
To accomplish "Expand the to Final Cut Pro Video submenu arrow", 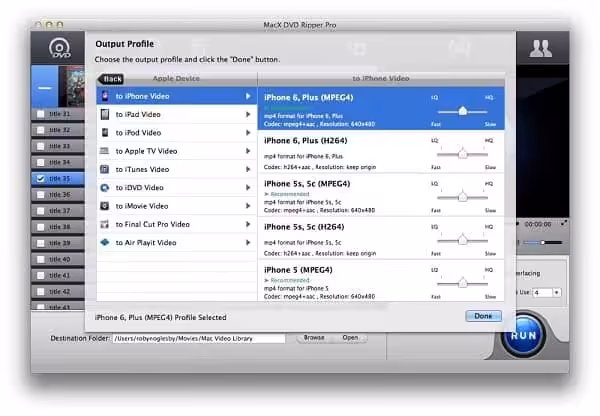I will (x=248, y=224).
